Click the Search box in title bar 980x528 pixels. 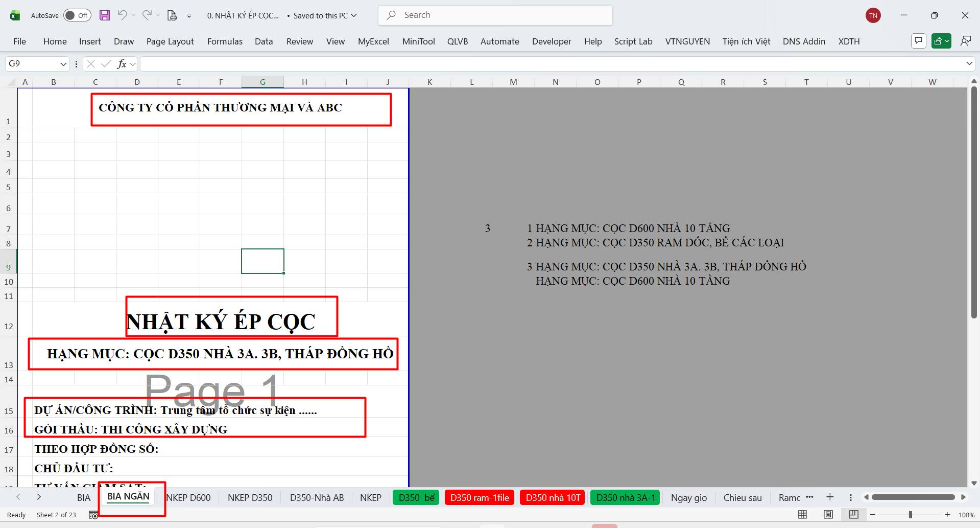pos(495,15)
